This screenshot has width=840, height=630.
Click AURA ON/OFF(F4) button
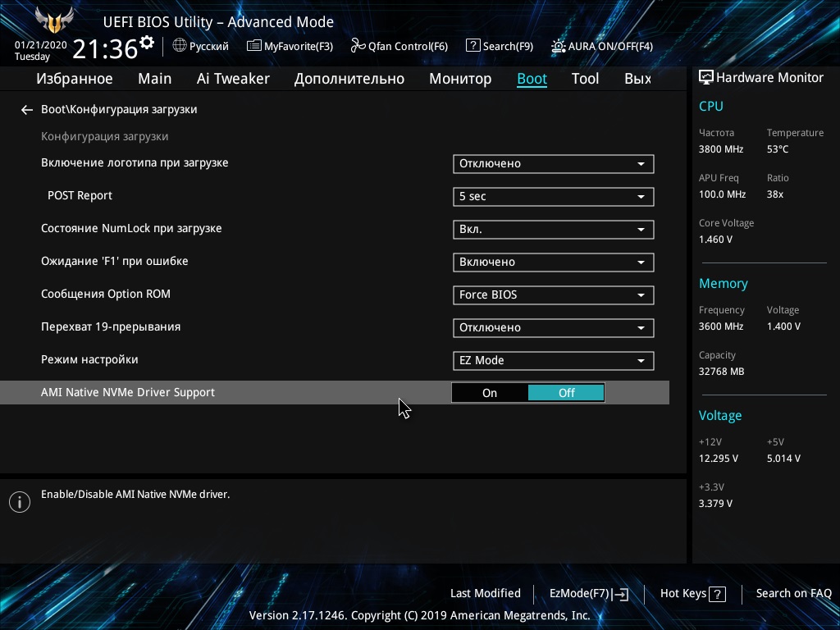602,46
